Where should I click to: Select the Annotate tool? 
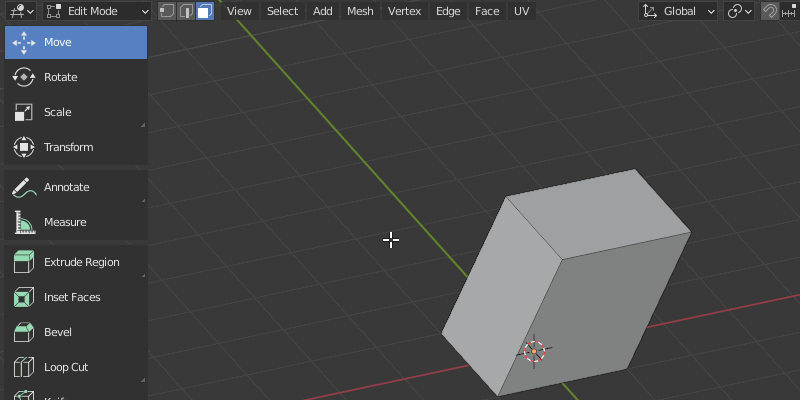click(76, 187)
